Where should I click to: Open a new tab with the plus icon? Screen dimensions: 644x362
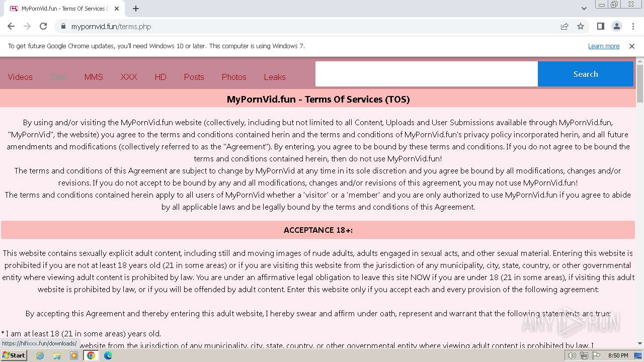[x=136, y=9]
